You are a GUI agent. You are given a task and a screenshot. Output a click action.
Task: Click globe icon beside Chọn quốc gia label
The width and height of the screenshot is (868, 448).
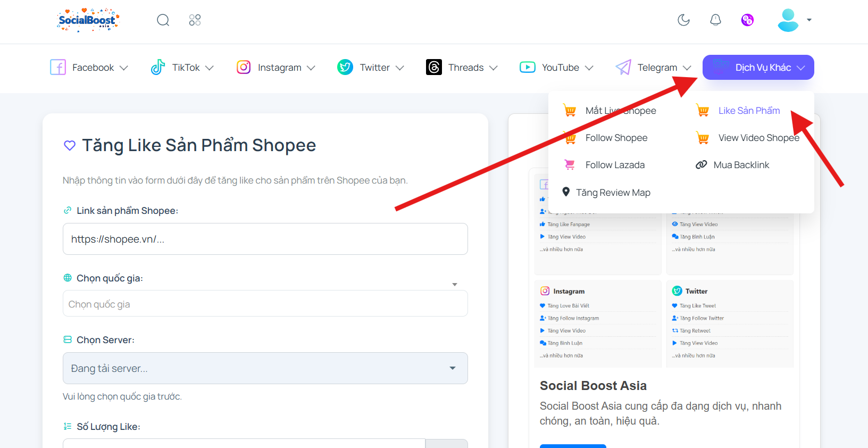point(68,278)
